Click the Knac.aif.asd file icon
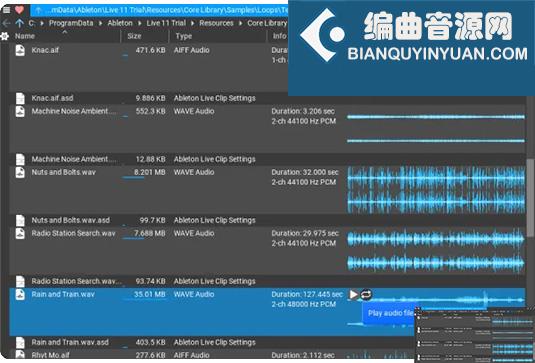This screenshot has height=363, width=535. pyautogui.click(x=20, y=98)
